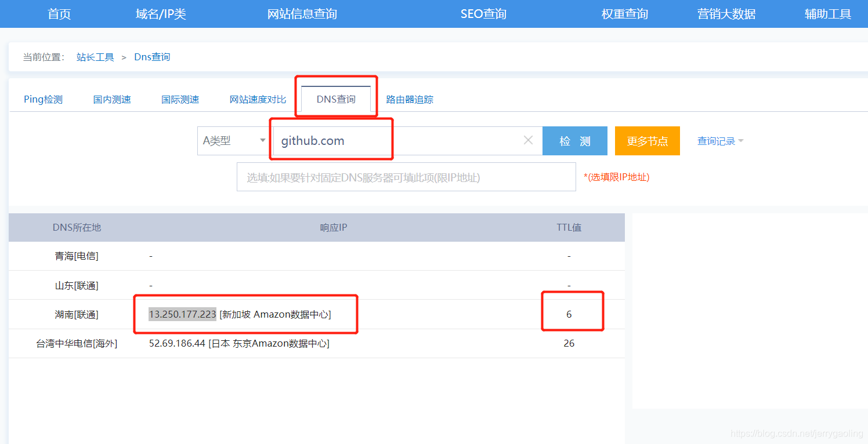Viewport: 868px width, 444px height.
Task: Open the SEO查询 navigation menu
Action: click(x=483, y=14)
